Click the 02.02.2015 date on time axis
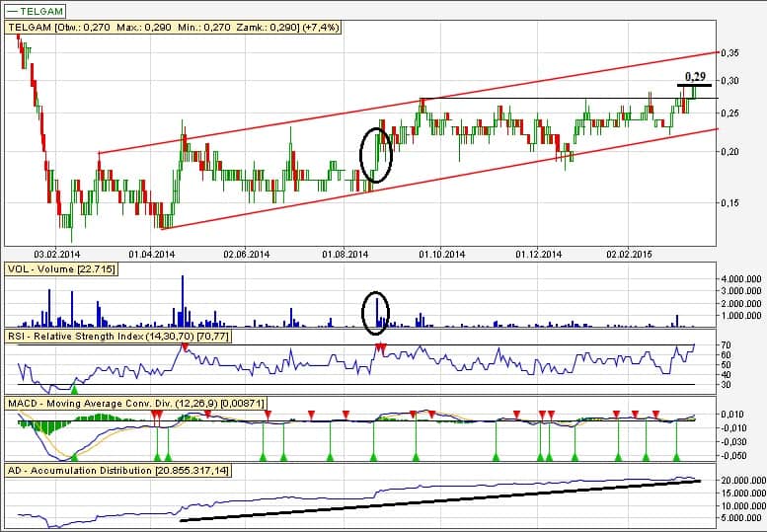 [x=628, y=254]
